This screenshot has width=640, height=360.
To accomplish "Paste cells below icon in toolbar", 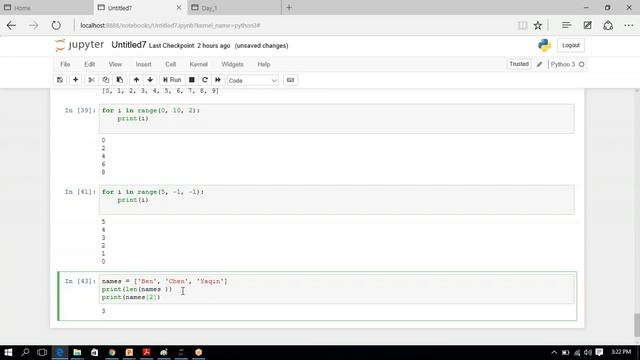I will pos(120,80).
